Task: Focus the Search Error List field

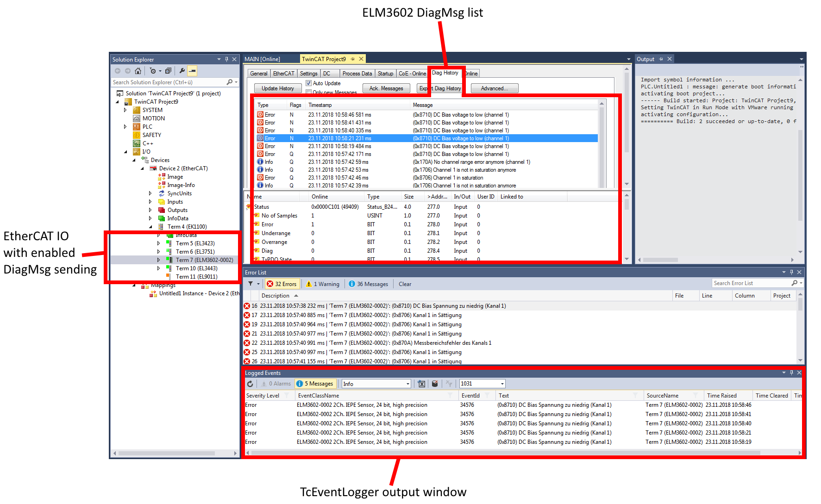Action: [x=752, y=283]
